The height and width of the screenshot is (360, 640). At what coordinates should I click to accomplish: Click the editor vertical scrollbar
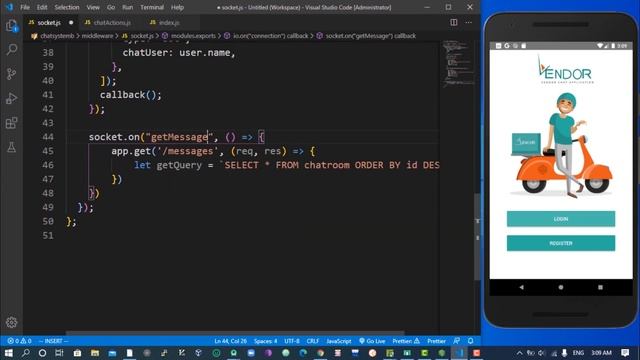pos(478,237)
